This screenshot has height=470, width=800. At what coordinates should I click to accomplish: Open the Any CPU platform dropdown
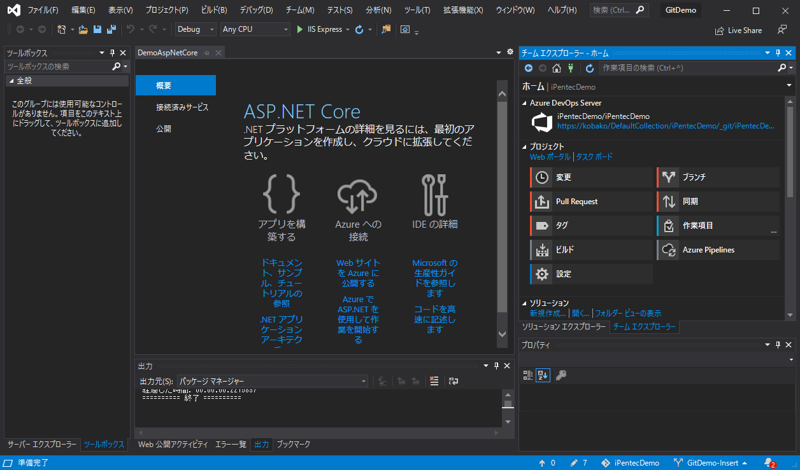pos(255,30)
